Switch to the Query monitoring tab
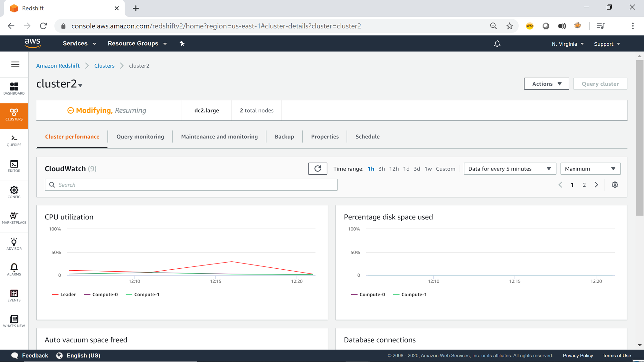644x362 pixels. coord(140,137)
